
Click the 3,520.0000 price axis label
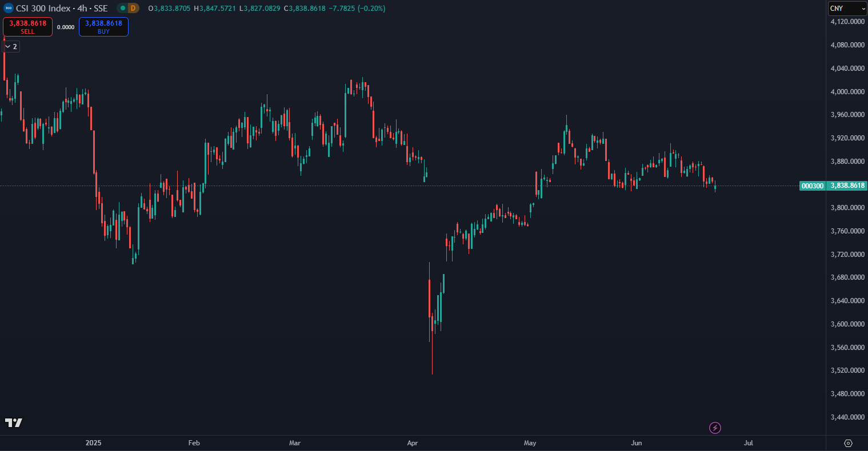[x=847, y=370]
